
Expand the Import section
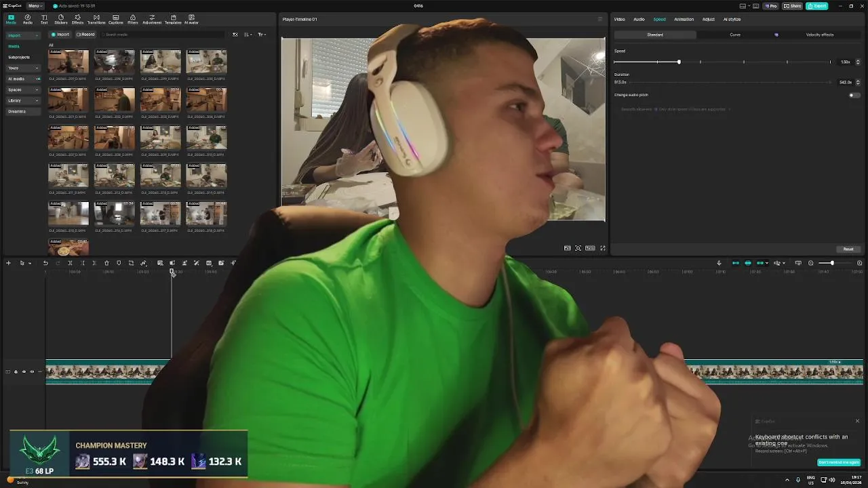coord(23,35)
